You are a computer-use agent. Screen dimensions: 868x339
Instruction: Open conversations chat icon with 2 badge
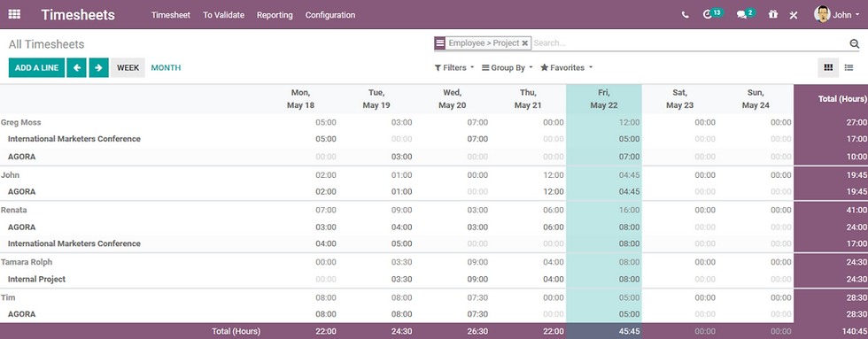click(746, 14)
